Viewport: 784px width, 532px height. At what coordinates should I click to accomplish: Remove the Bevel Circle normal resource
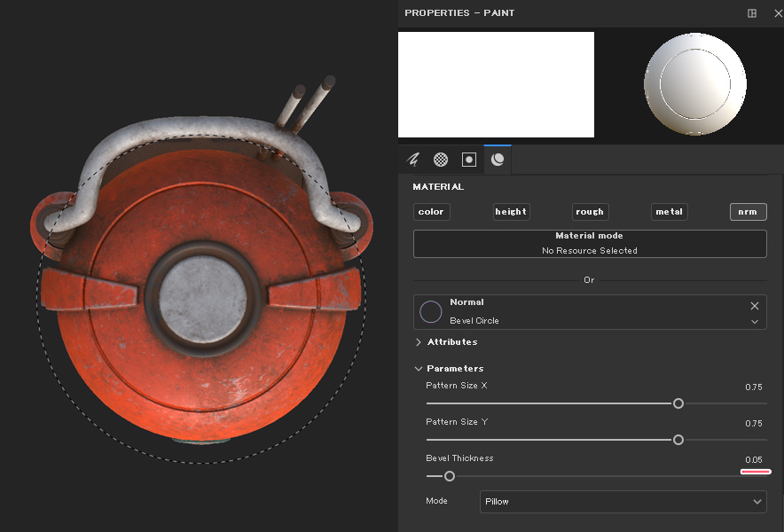point(755,306)
